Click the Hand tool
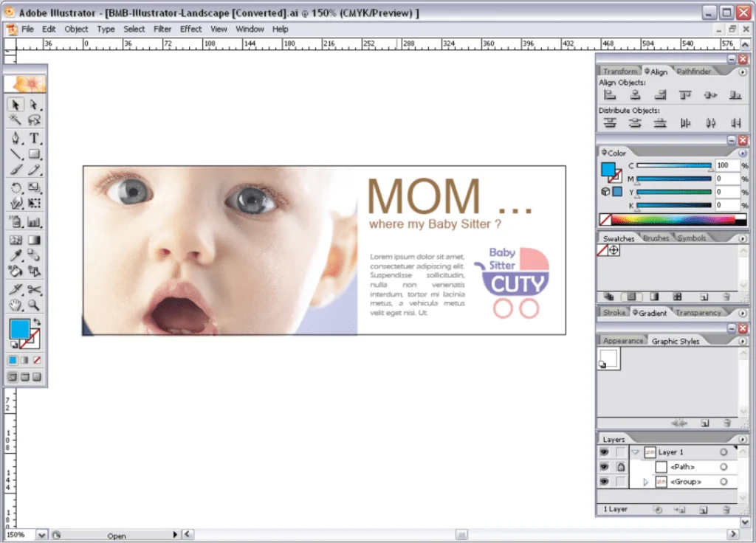 16,305
